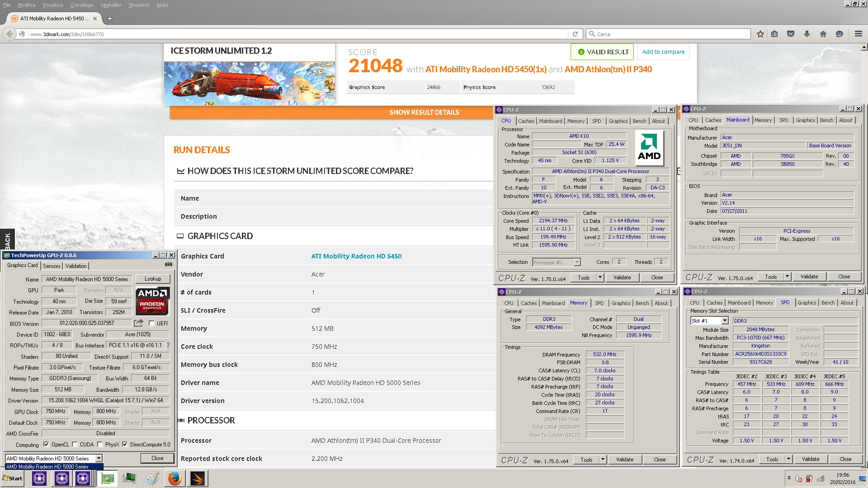This screenshot has height=488, width=868.
Task: Open Task Manager monitor icon in taskbar
Action: pyautogui.click(x=130, y=479)
